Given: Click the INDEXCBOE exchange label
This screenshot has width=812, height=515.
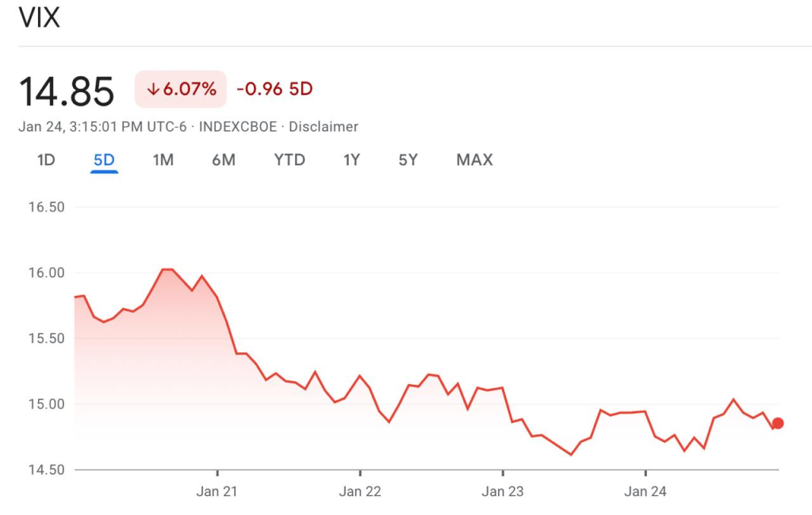Looking at the screenshot, I should tap(238, 126).
